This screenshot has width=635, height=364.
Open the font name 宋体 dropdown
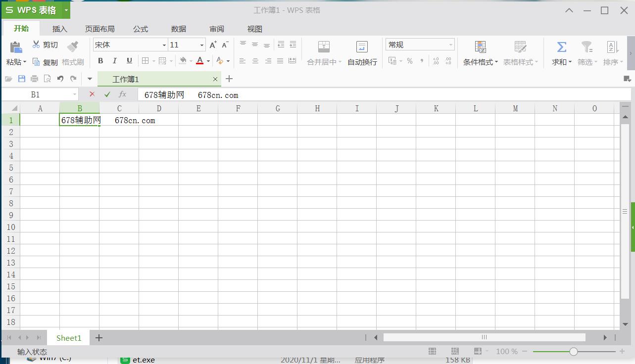pyautogui.click(x=164, y=45)
